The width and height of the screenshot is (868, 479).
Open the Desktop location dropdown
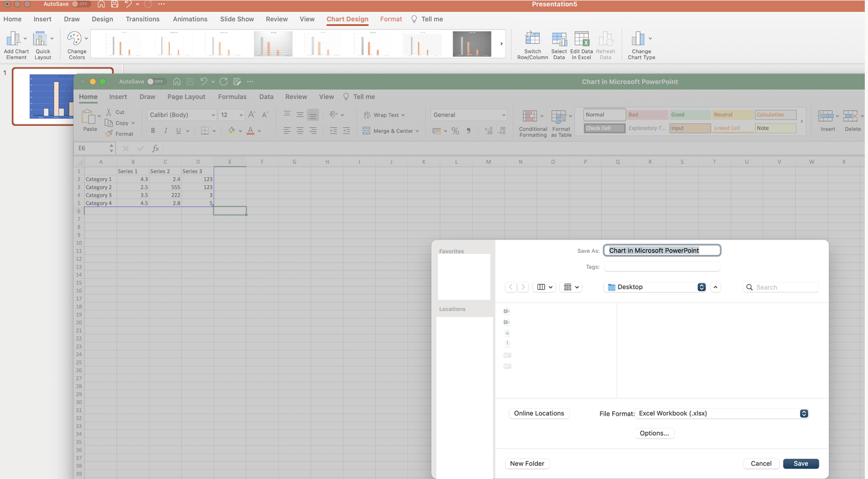(655, 287)
